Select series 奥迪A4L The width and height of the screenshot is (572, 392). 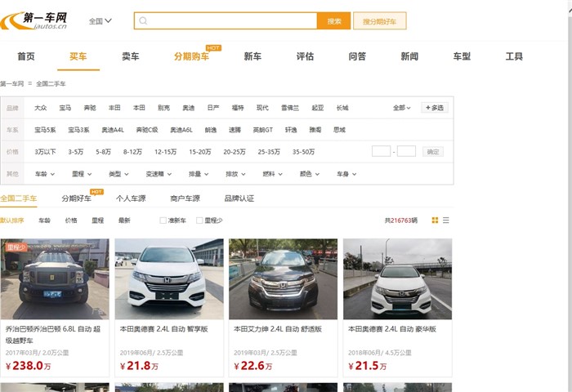coord(113,130)
